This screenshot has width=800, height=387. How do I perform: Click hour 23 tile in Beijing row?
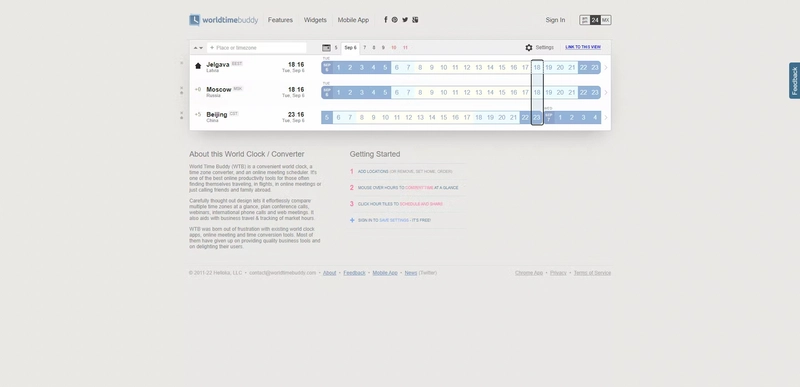[x=537, y=117]
